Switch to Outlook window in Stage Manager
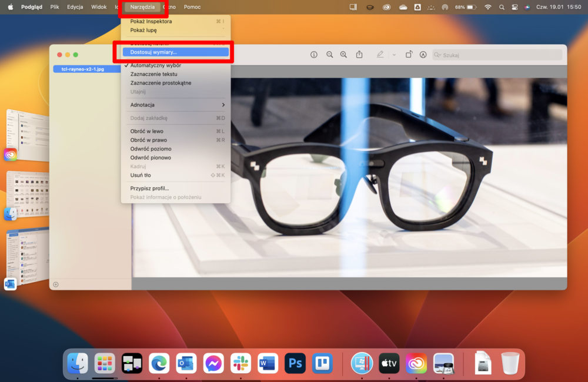 coord(28,257)
